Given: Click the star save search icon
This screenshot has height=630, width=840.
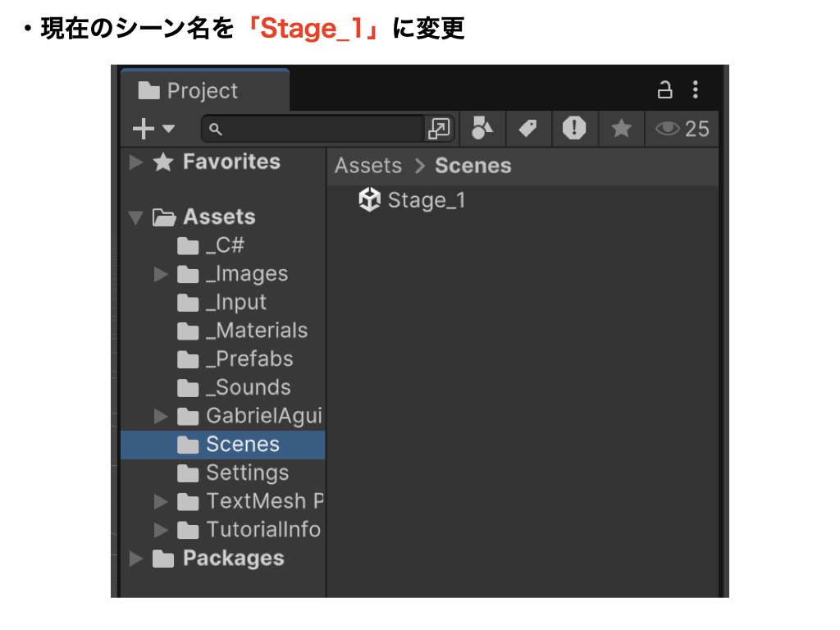Looking at the screenshot, I should tap(621, 128).
